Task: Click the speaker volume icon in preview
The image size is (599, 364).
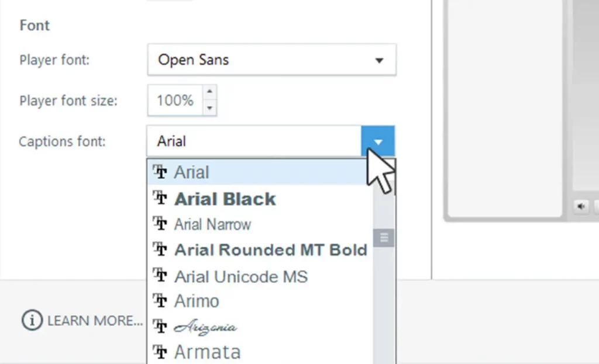Action: pos(581,206)
